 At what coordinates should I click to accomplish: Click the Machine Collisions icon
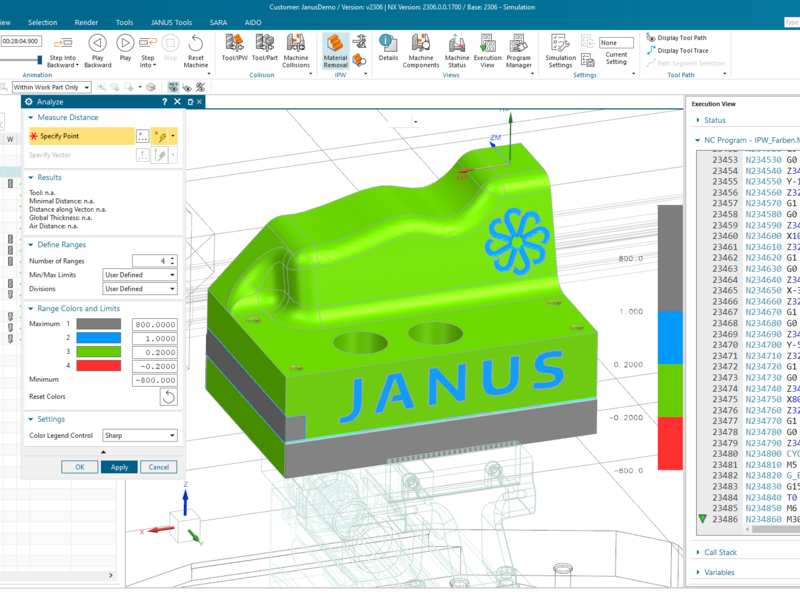296,43
